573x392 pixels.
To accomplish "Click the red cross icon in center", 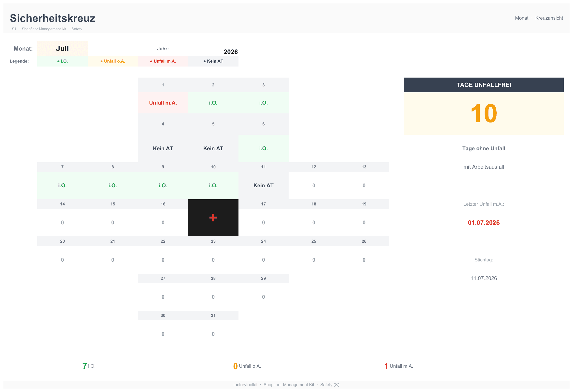I will pyautogui.click(x=213, y=217).
